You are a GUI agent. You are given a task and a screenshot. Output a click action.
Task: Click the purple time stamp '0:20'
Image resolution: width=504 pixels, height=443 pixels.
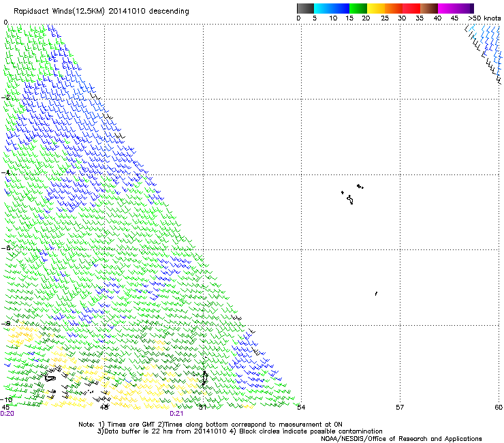(x=7, y=414)
